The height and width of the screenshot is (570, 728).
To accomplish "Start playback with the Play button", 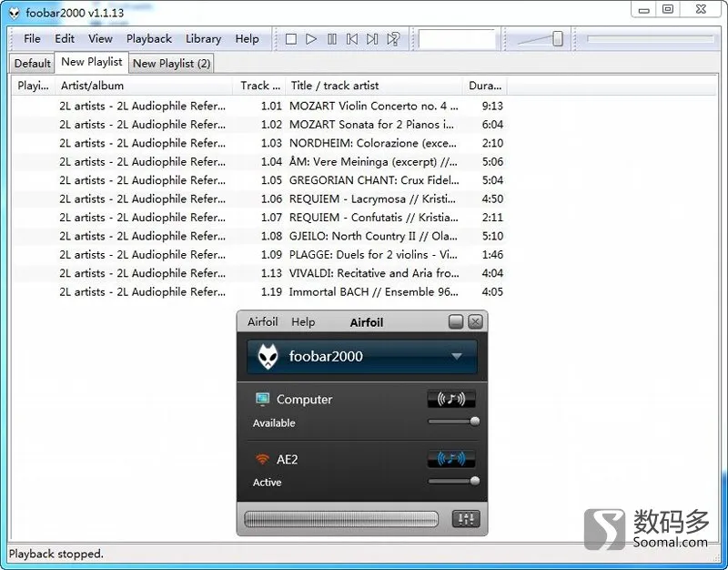I will tap(311, 39).
